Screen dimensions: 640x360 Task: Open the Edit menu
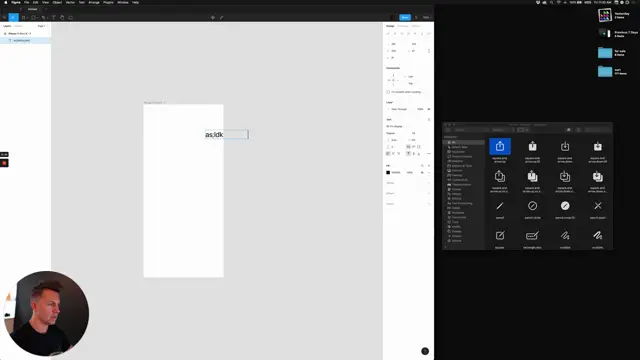pyautogui.click(x=36, y=2)
